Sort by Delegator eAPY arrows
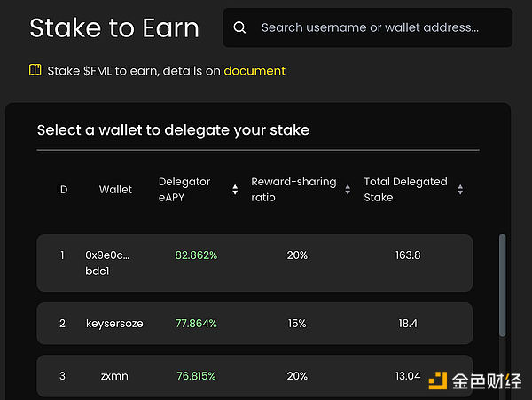 click(235, 190)
